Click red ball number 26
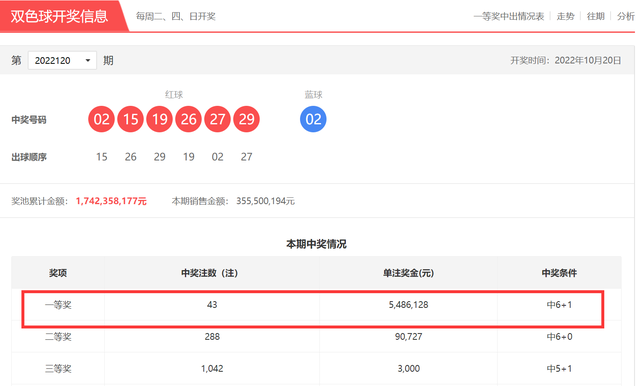Viewport: 640px width, 386px height. point(189,119)
